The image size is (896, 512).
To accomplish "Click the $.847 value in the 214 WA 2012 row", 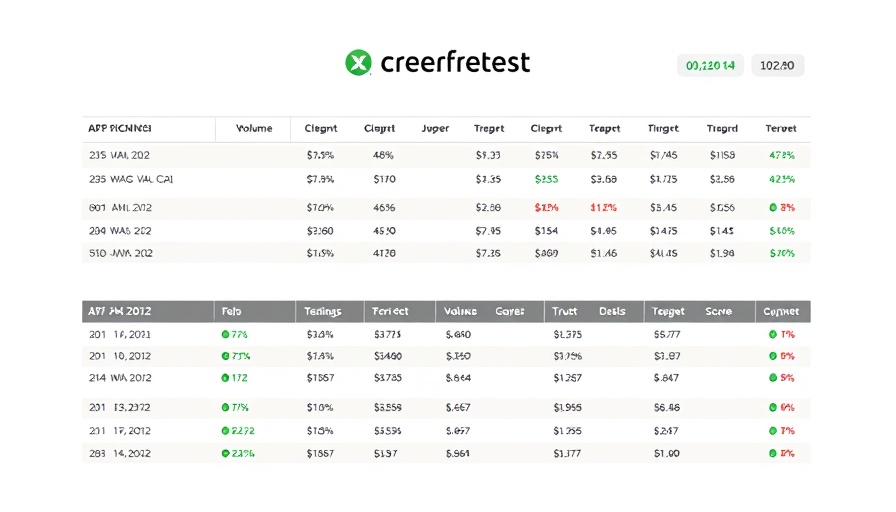I will point(667,378).
